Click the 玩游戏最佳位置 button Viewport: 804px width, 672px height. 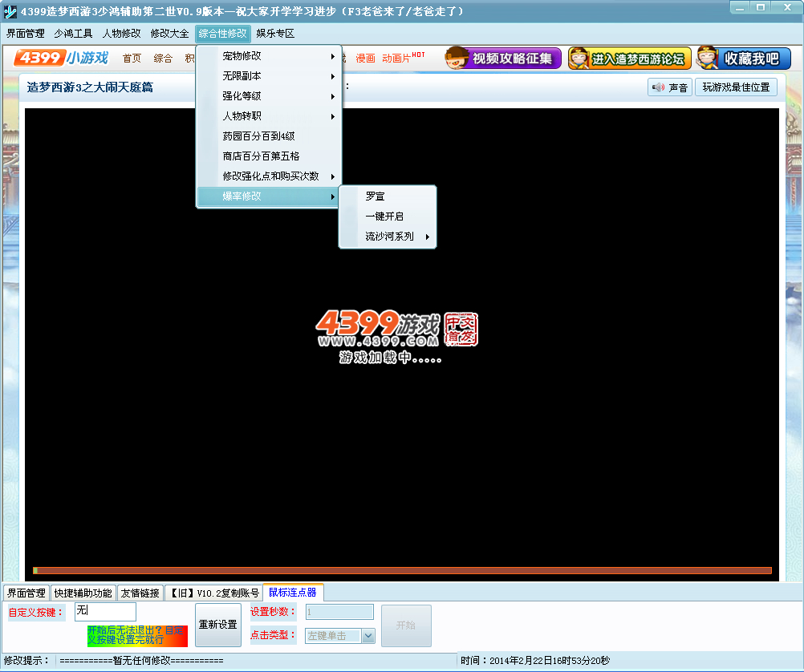tap(736, 87)
